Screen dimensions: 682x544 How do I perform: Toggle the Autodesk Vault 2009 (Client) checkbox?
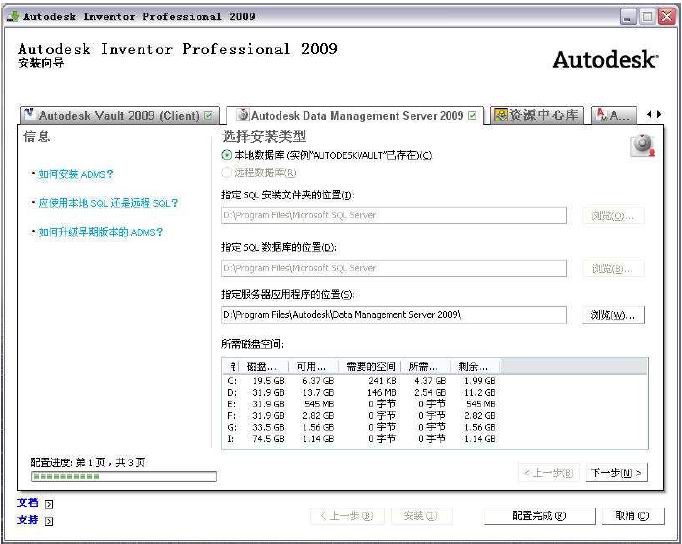[208, 116]
